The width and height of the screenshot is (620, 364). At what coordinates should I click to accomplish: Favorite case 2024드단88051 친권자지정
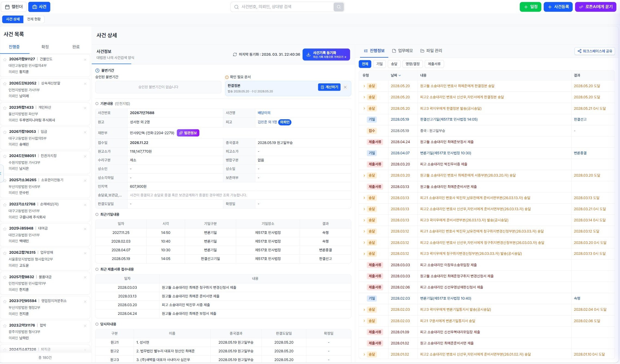point(5,156)
